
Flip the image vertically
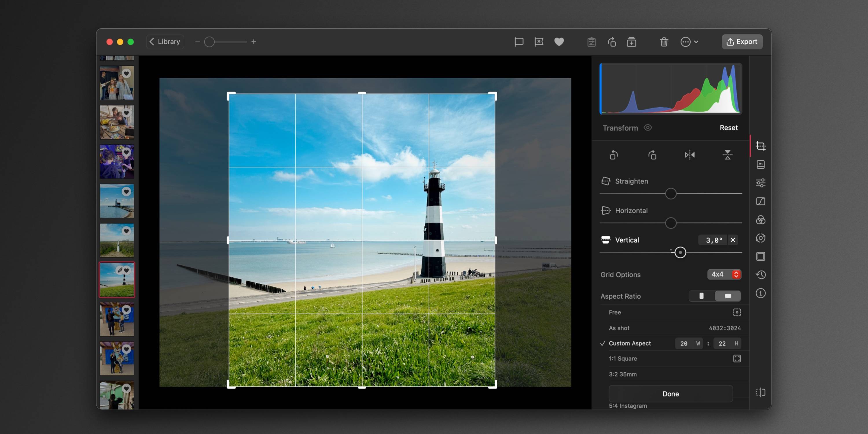click(x=727, y=155)
